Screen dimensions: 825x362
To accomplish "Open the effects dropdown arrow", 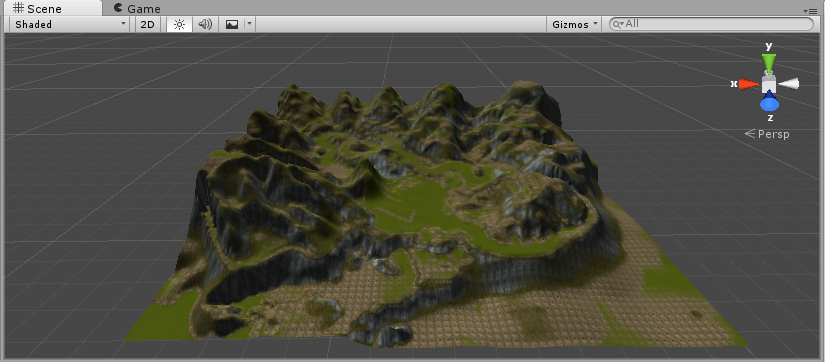I will coord(250,24).
